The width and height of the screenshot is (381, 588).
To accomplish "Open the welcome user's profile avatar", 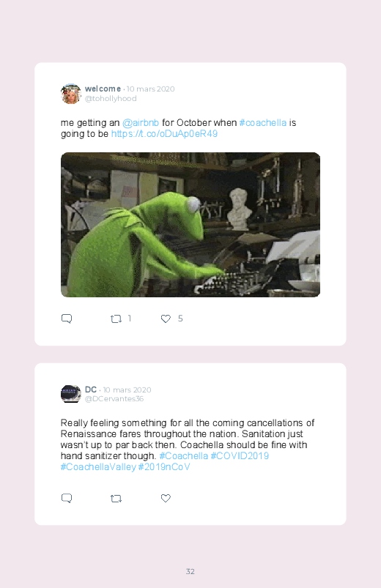I will [x=71, y=94].
